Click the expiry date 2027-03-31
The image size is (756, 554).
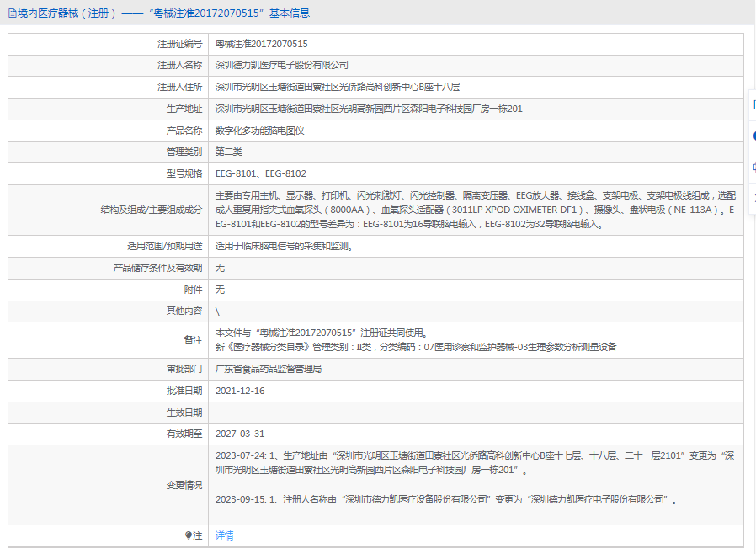click(240, 434)
